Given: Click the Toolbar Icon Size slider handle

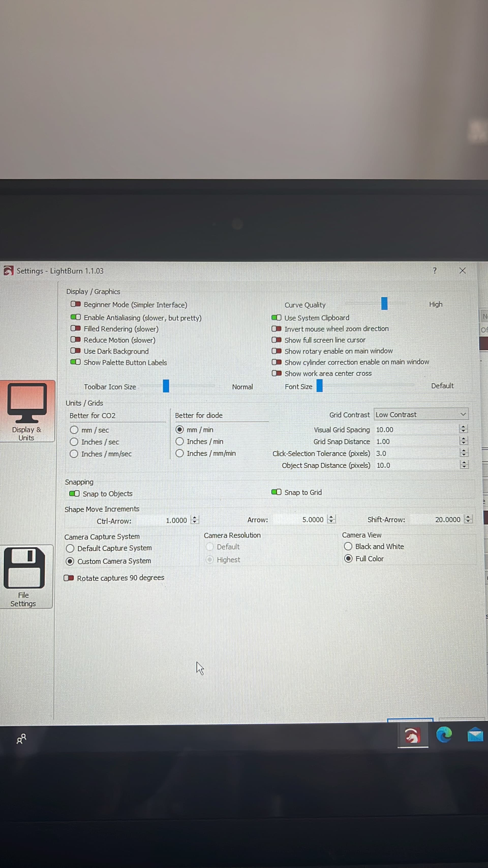Looking at the screenshot, I should (x=166, y=386).
